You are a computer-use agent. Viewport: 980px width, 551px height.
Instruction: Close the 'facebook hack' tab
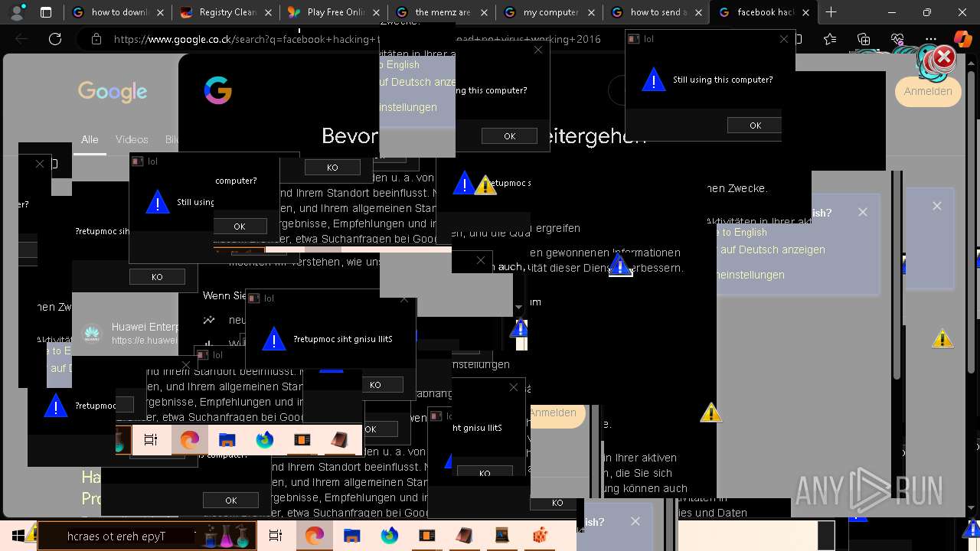tap(805, 12)
